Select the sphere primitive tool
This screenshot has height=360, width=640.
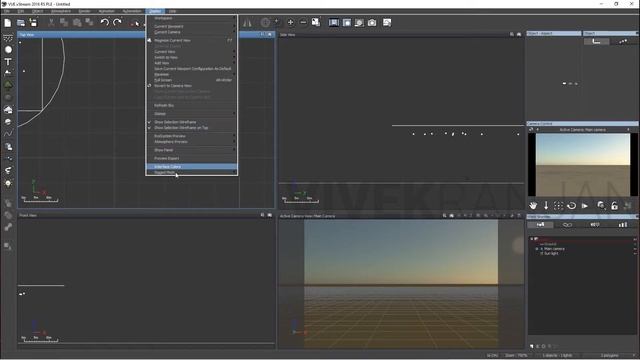(8, 49)
